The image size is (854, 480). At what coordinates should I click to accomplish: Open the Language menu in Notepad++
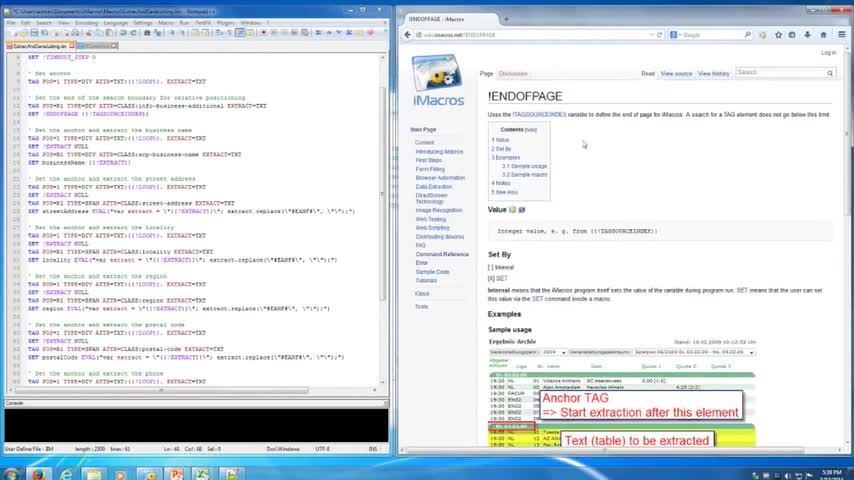tap(115, 23)
